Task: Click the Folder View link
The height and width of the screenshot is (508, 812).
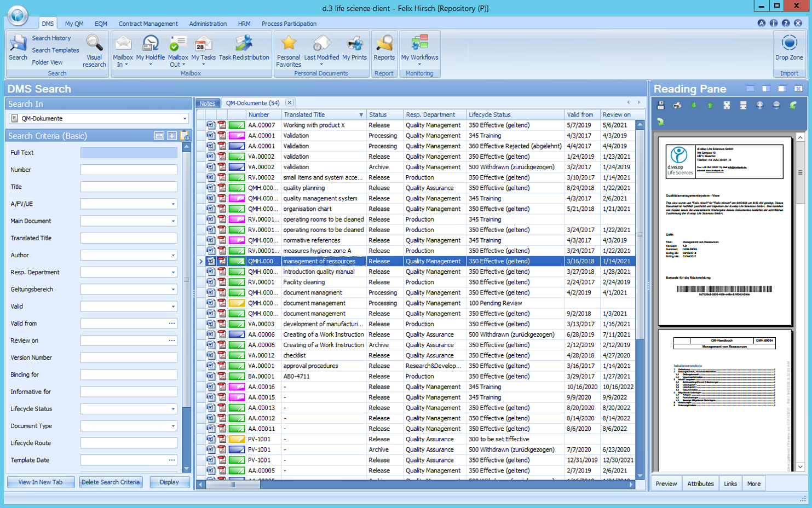Action: coord(47,62)
